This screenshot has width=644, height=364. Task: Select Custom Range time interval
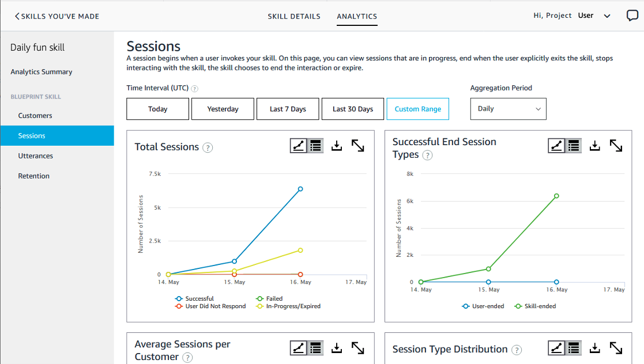click(417, 109)
